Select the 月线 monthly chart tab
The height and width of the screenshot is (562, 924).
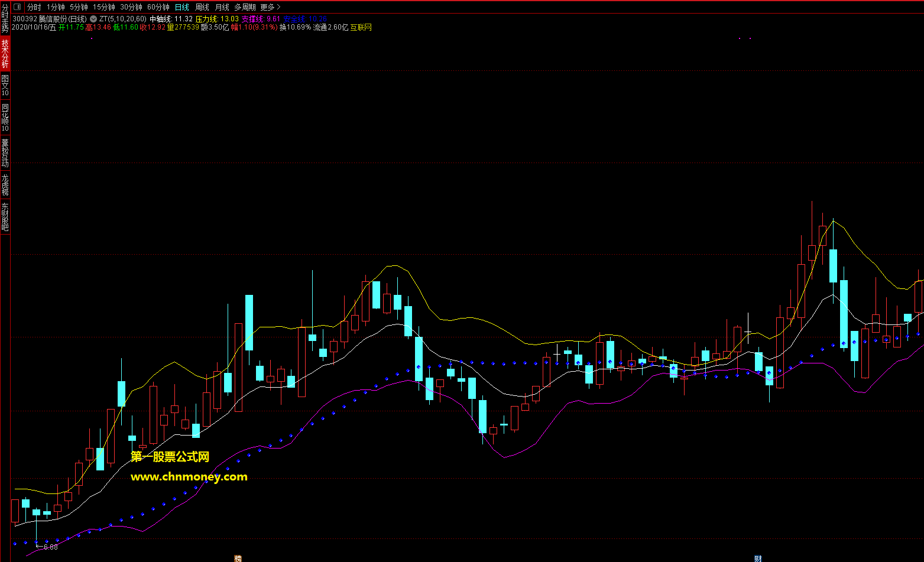[x=222, y=7]
